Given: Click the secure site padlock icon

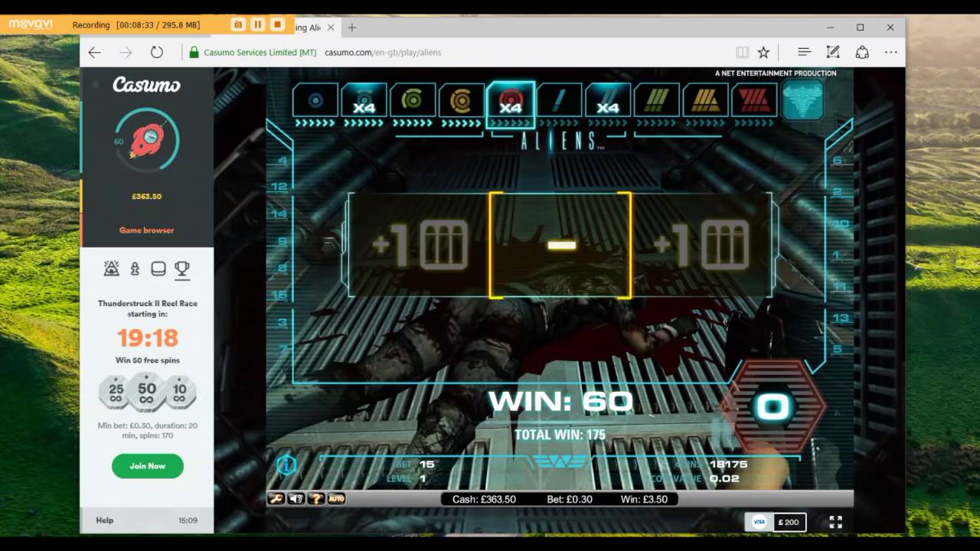Looking at the screenshot, I should point(194,52).
